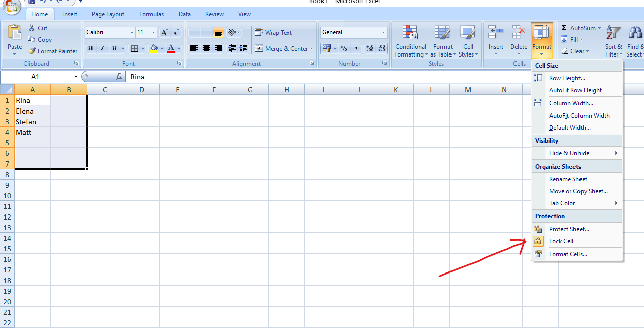644x328 pixels.
Task: Shrink font size with Shrink Font icon
Action: point(176,33)
